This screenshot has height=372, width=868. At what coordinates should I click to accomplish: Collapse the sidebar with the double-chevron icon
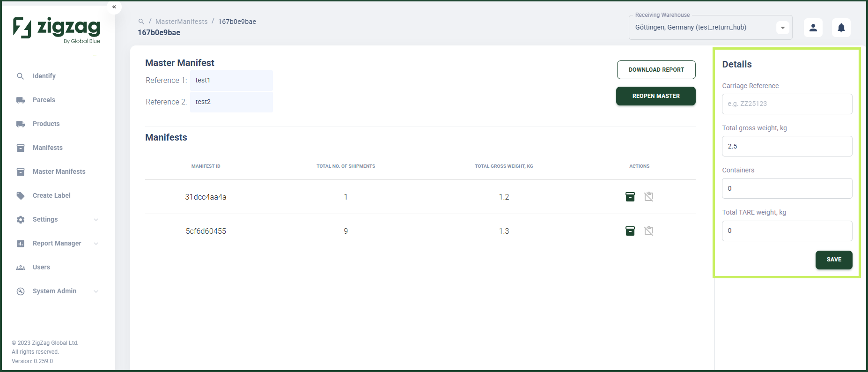[114, 7]
